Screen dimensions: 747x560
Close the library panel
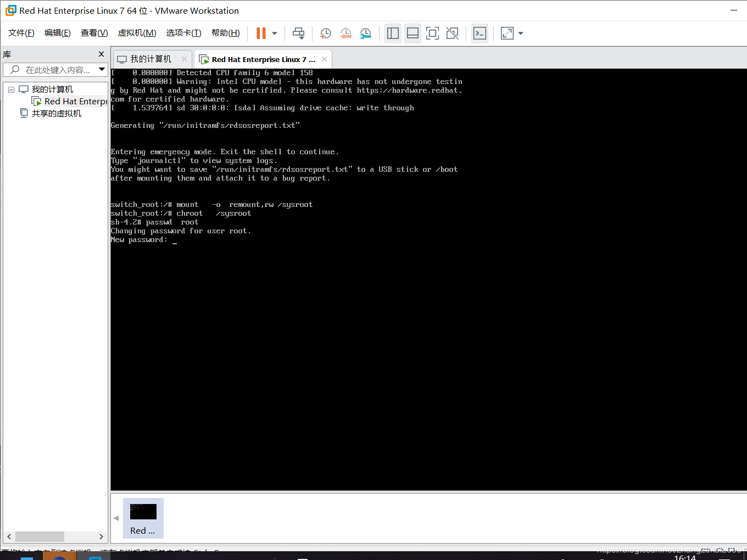101,54
